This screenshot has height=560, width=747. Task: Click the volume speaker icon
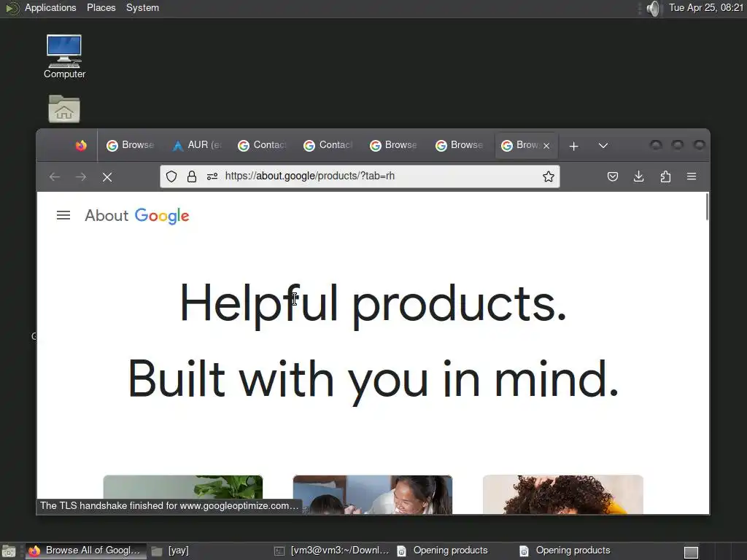pyautogui.click(x=654, y=8)
